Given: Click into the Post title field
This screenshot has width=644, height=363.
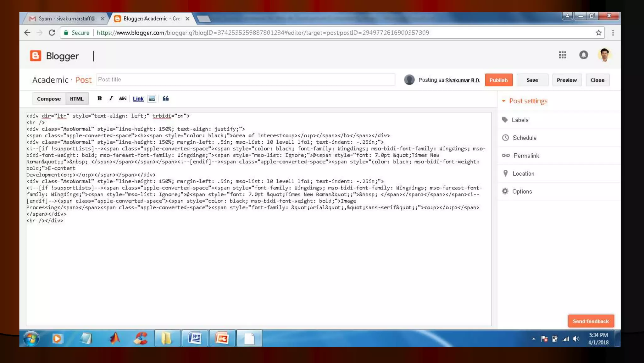Looking at the screenshot, I should tap(245, 80).
